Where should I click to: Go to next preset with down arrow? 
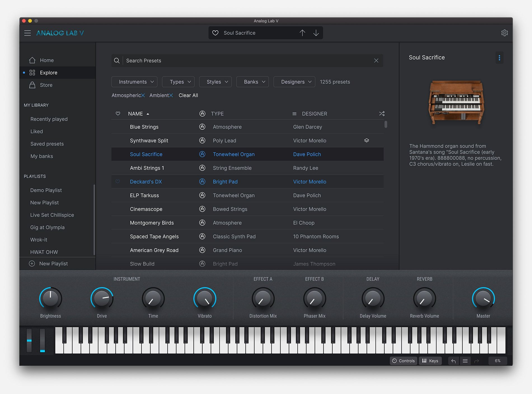tap(316, 33)
